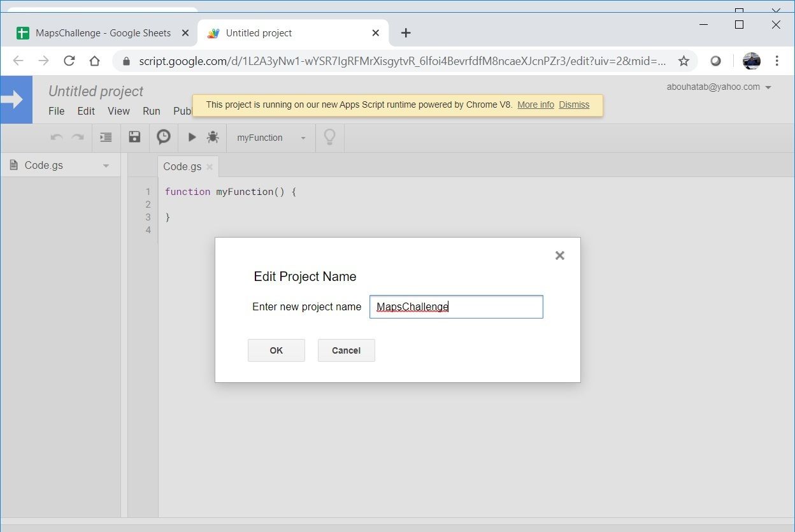
Task: Run the script using the play icon
Action: pyautogui.click(x=192, y=137)
